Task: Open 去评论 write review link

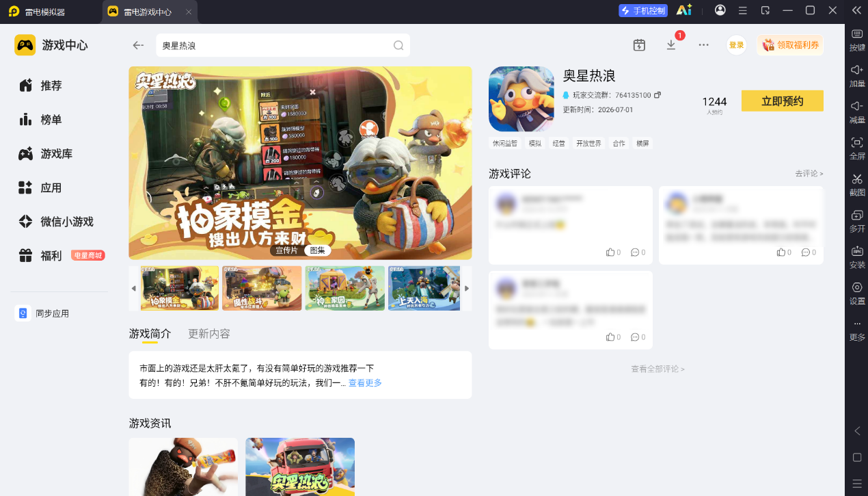Action: coord(809,174)
